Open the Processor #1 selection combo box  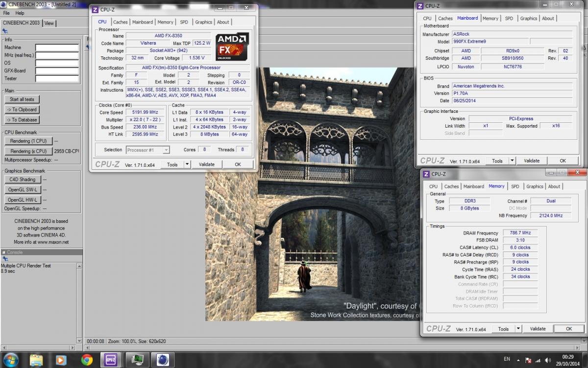147,150
